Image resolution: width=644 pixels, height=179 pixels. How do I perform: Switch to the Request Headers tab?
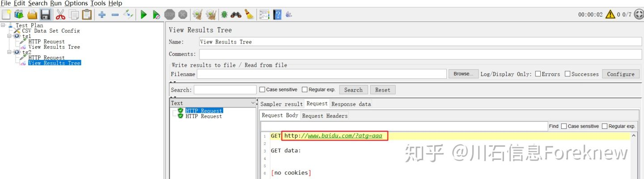click(x=325, y=115)
